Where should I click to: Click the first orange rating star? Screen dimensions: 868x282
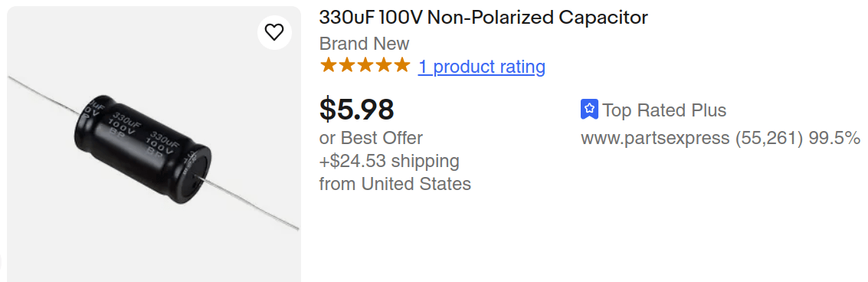point(328,65)
